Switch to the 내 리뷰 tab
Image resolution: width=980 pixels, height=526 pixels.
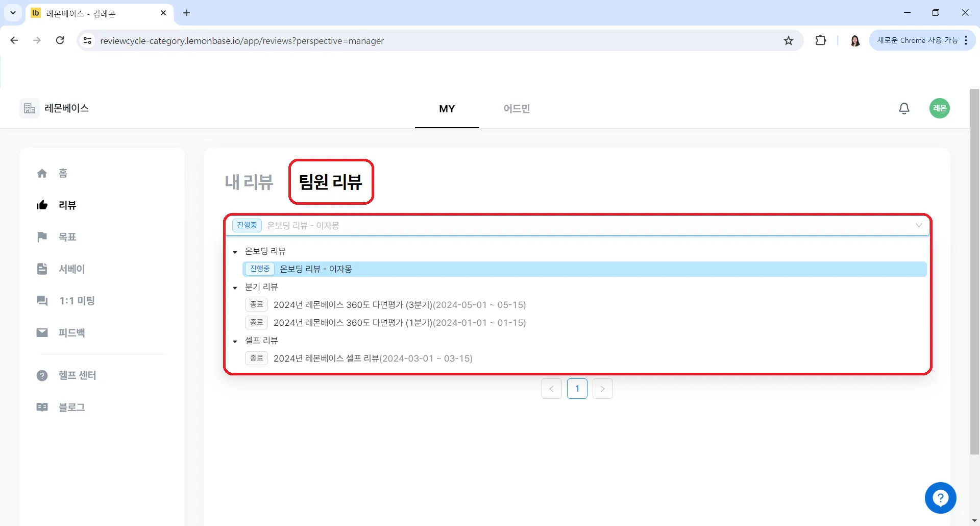click(249, 182)
